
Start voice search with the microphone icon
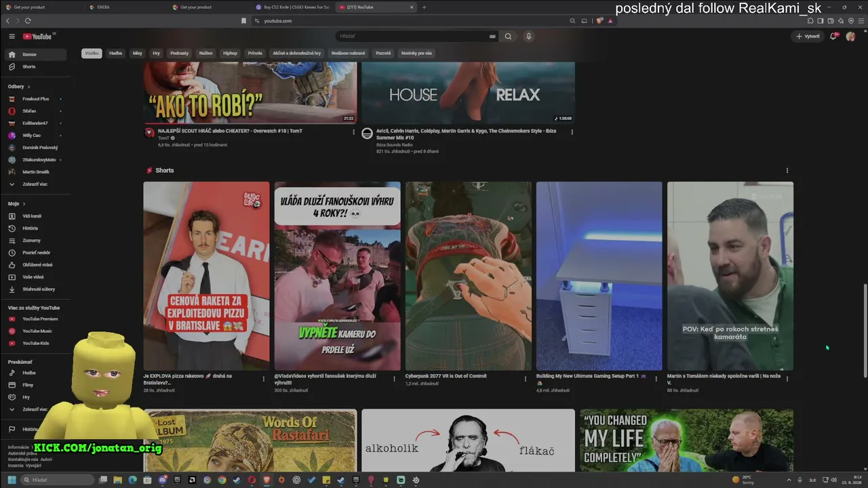pyautogui.click(x=529, y=36)
